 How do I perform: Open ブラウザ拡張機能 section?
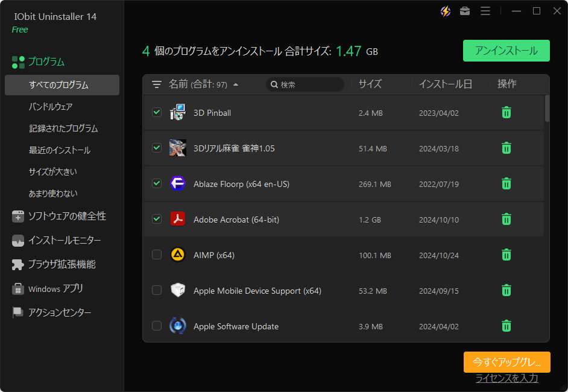tap(54, 265)
